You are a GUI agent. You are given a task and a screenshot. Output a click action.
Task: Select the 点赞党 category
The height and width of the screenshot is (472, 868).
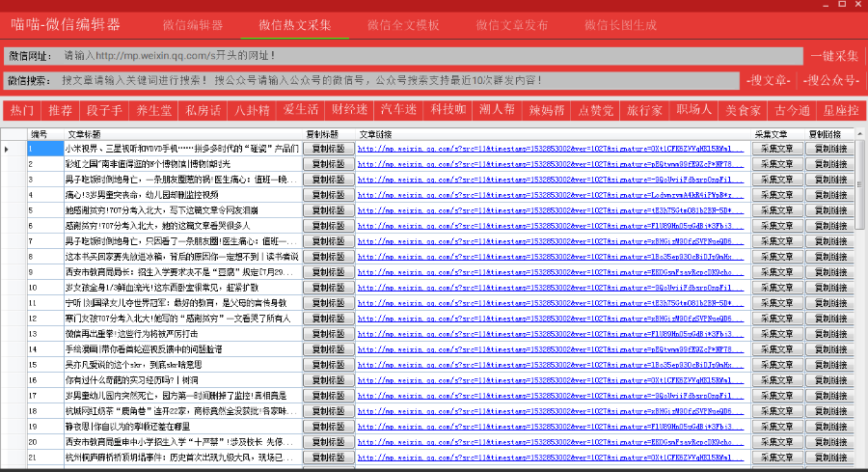pos(595,110)
